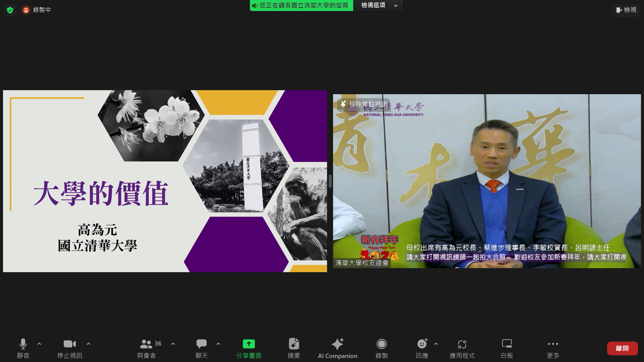Click the recording in progress indicator
Viewport: 644px width, 362px height.
coord(37,10)
